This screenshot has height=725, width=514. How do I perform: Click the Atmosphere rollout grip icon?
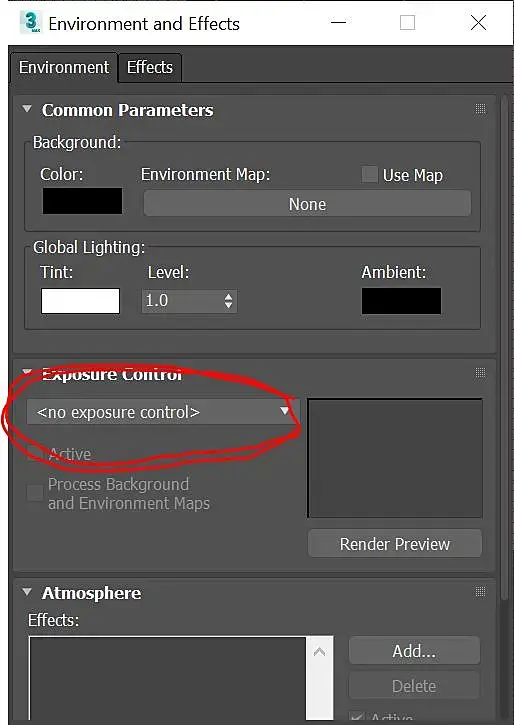(x=480, y=591)
